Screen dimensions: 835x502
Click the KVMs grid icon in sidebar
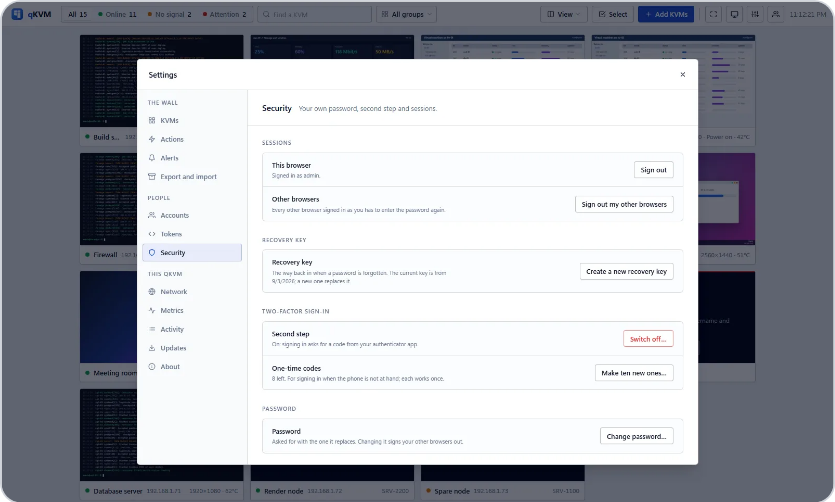click(152, 120)
